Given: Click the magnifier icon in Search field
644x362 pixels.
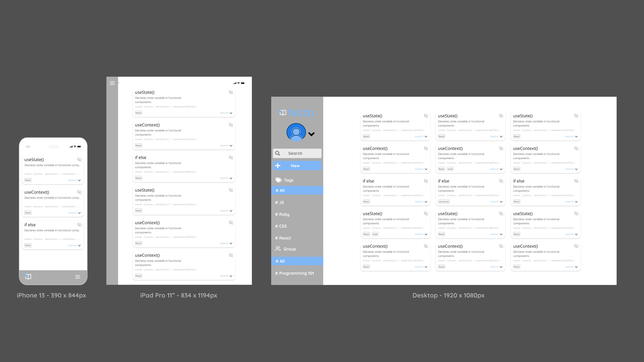Looking at the screenshot, I should click(x=278, y=153).
